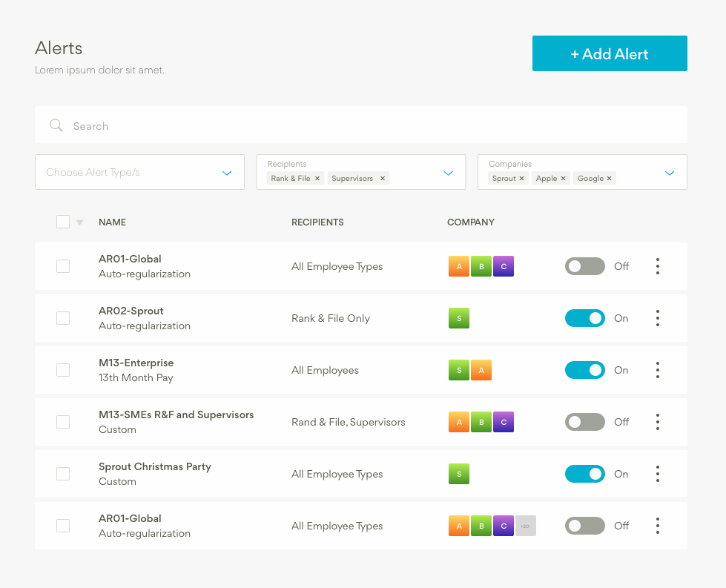Viewport: 726px width, 588px height.
Task: Tick the select-all checkbox in header
Action: coord(63,222)
